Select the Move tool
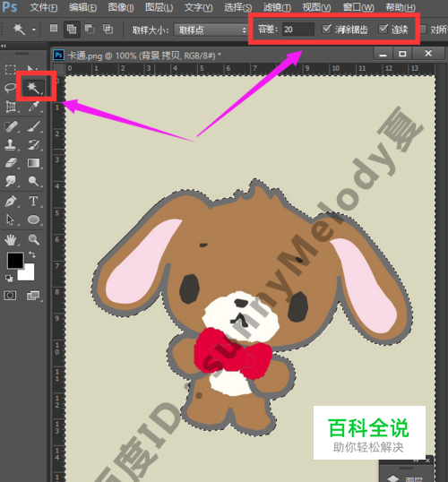 pos(32,68)
